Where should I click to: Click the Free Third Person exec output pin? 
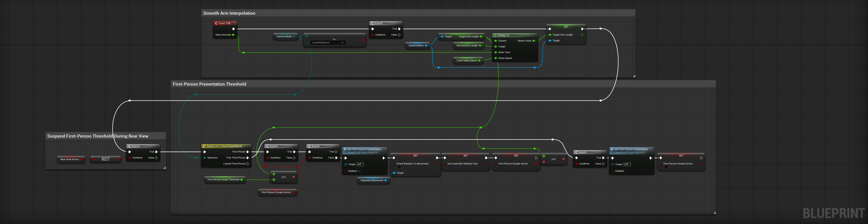[248, 158]
